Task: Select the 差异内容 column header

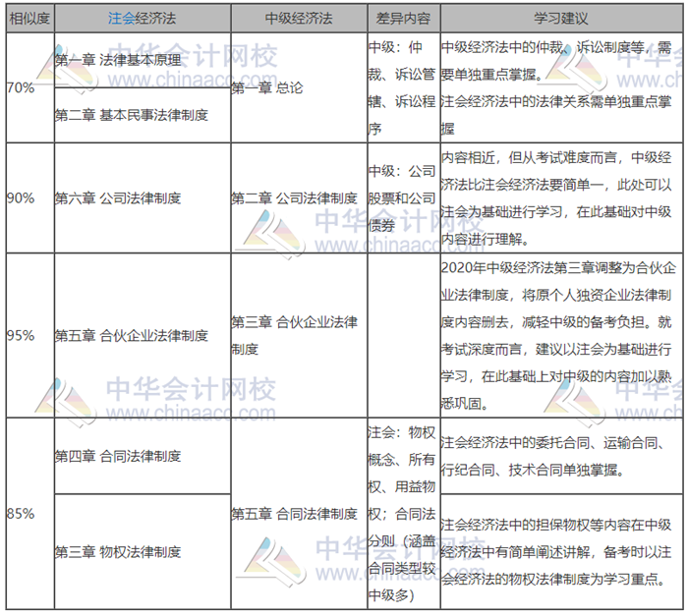Action: 403,19
